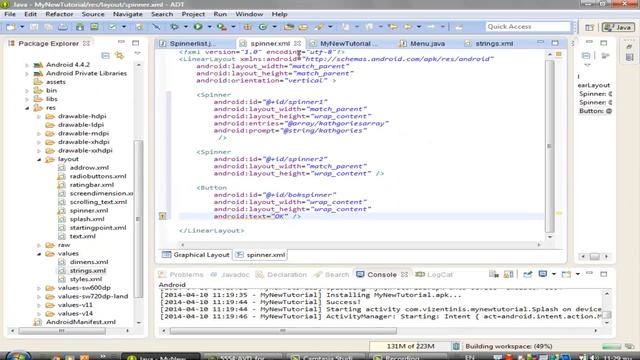
Task: Click the Save toolbar icon
Action: 34,27
